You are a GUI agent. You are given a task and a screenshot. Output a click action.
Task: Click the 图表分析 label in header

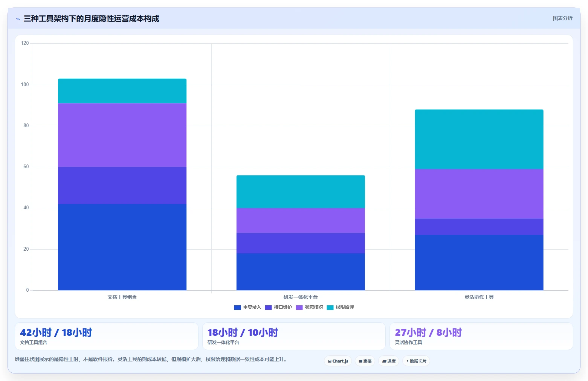pos(562,18)
